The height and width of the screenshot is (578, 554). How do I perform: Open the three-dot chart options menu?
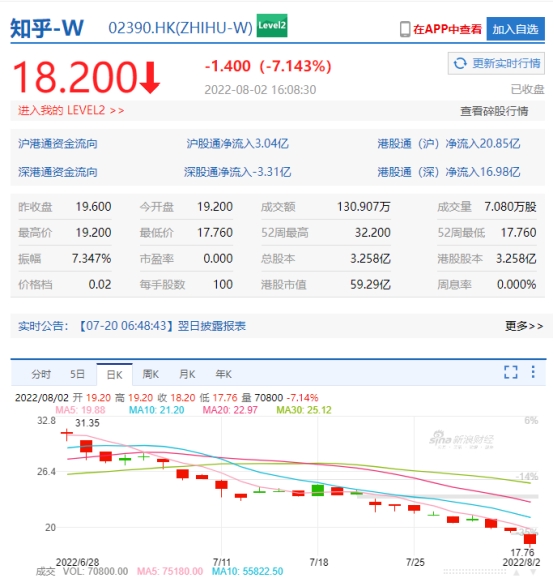click(x=533, y=372)
